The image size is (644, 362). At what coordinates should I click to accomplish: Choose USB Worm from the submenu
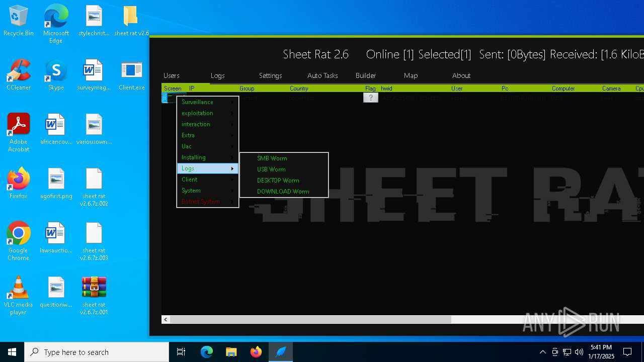(284, 169)
